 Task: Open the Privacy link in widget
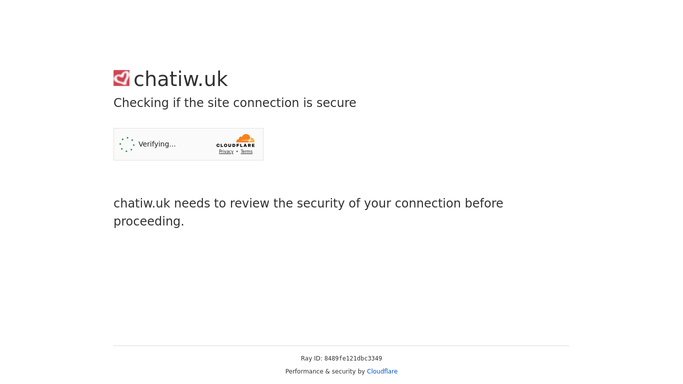(x=226, y=152)
